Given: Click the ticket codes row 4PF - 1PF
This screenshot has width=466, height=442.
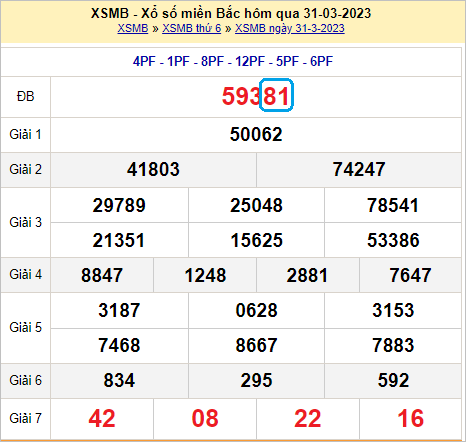Looking at the screenshot, I should click(233, 61).
